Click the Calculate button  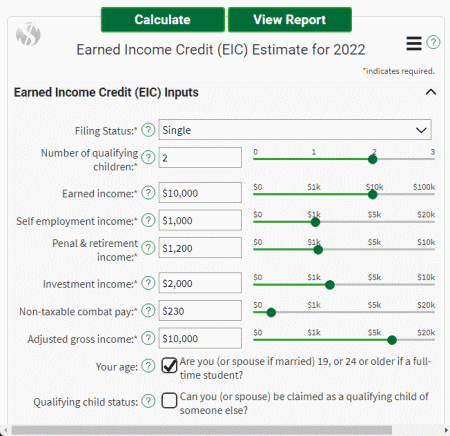click(x=163, y=20)
